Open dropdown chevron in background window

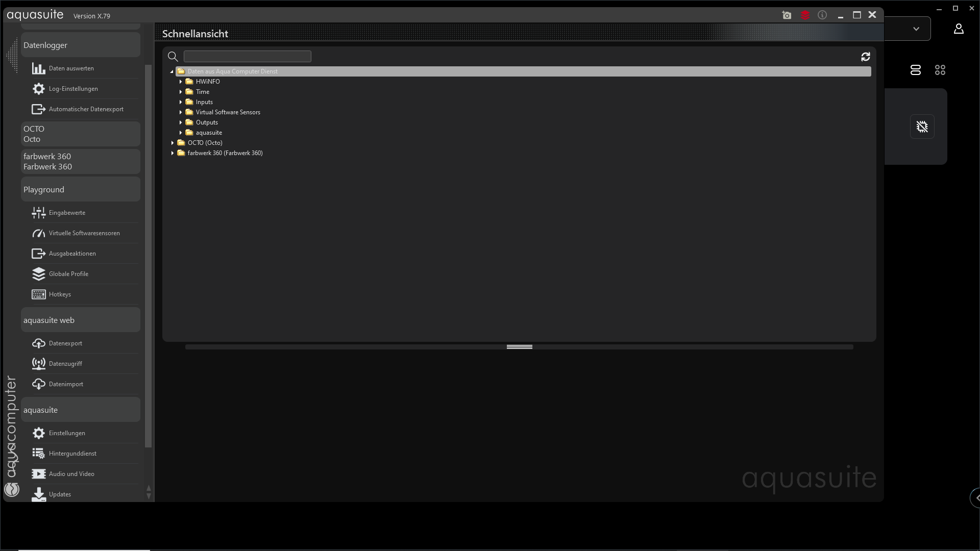click(x=916, y=29)
